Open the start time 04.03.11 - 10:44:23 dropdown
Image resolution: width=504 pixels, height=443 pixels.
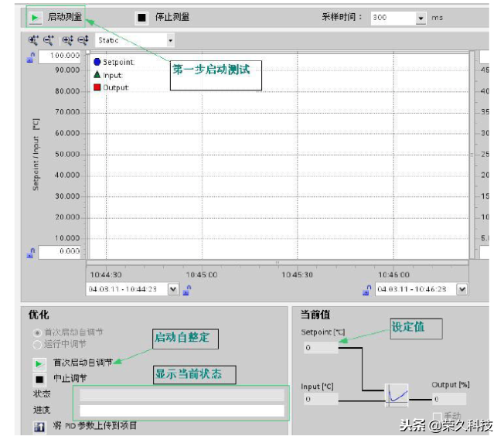coord(173,289)
